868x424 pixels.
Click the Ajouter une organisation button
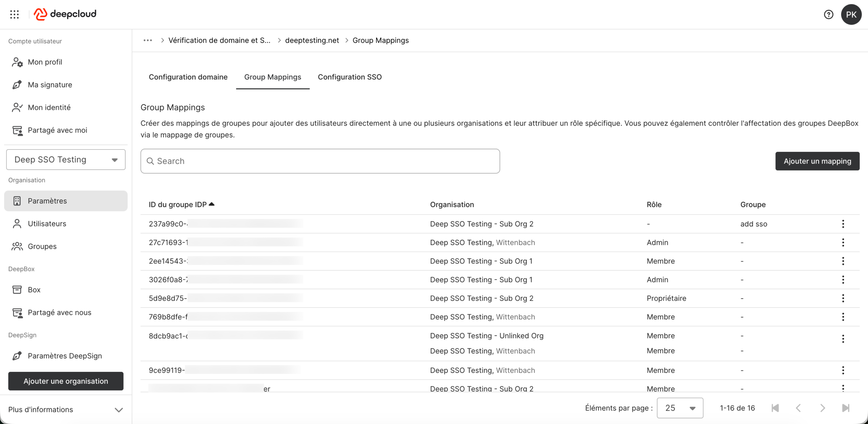pos(66,381)
